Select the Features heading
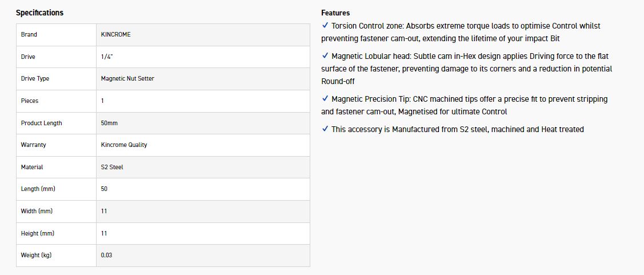 tap(335, 13)
